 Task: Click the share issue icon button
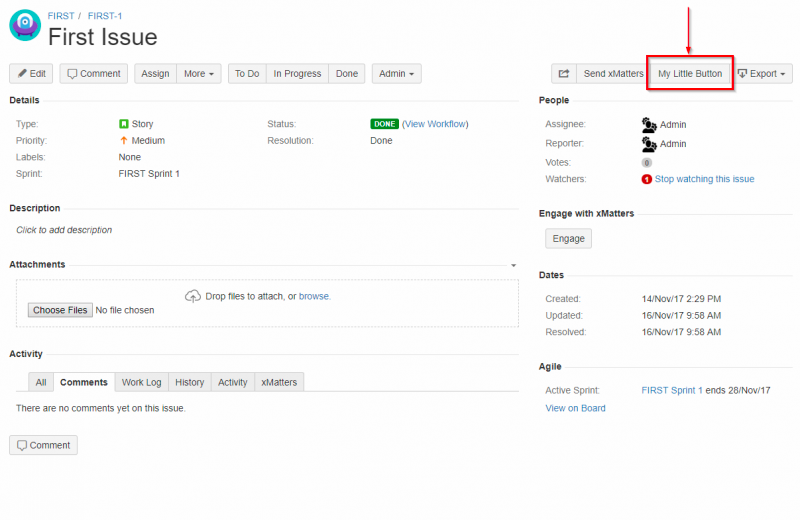click(564, 73)
